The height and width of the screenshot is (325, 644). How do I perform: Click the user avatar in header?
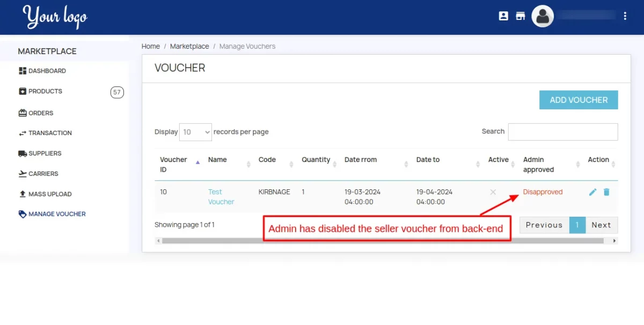(x=543, y=16)
